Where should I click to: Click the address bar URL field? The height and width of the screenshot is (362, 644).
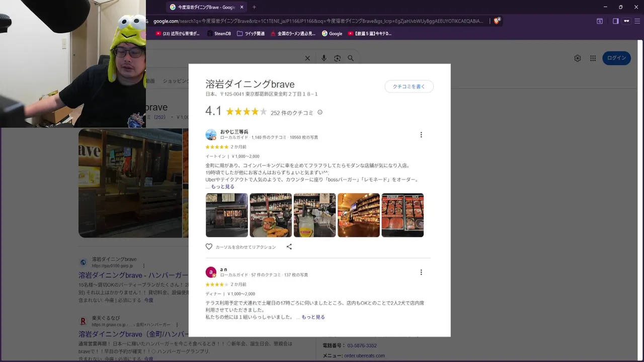coord(319,21)
